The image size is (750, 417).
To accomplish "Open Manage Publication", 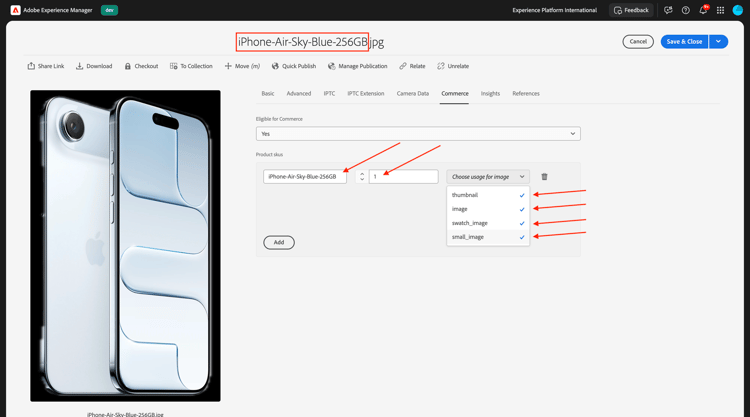I will pos(357,66).
